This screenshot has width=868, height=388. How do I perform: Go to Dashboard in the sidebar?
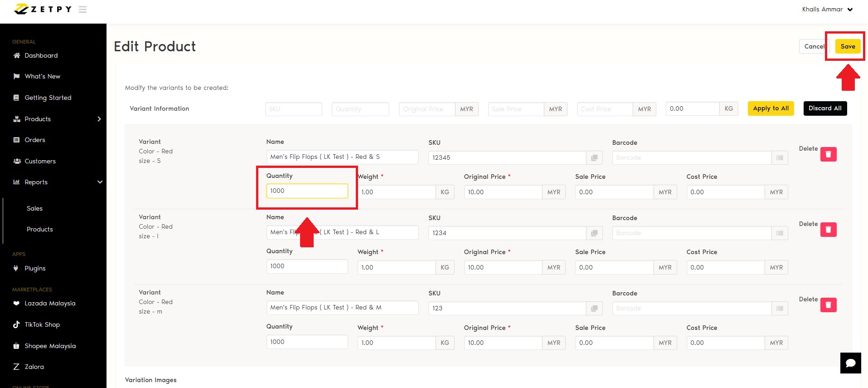(41, 55)
